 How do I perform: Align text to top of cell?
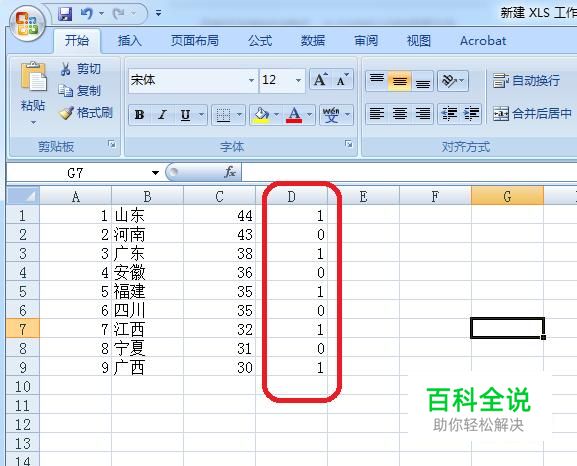[x=376, y=80]
